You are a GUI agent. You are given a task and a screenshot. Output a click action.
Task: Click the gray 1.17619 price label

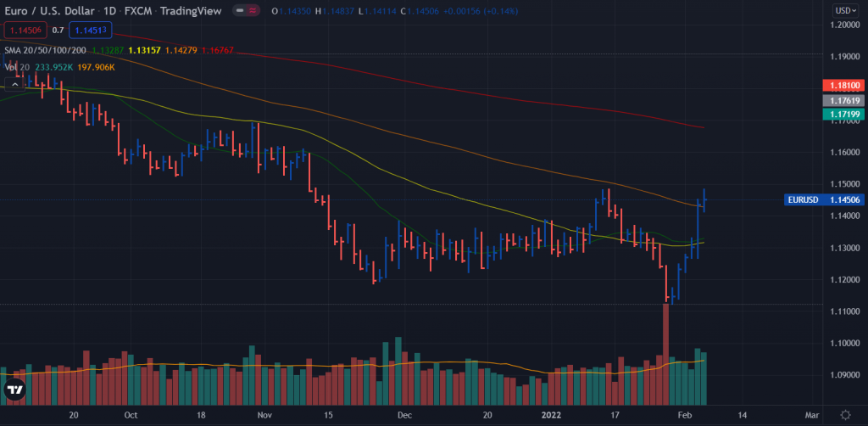843,100
